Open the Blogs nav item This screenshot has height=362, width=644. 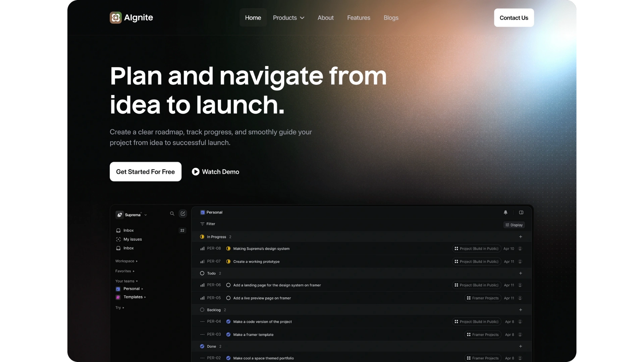[x=391, y=18]
